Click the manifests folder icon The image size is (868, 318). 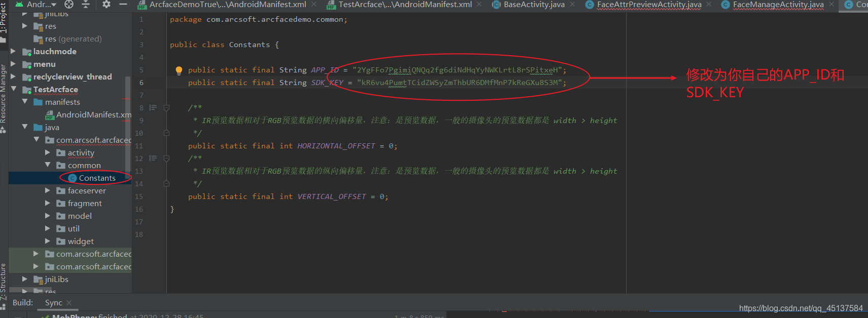click(x=38, y=102)
